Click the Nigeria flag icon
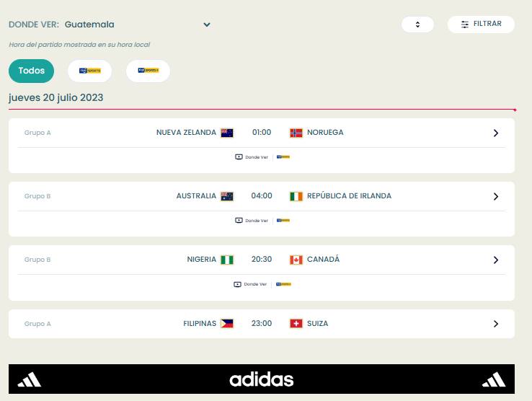This screenshot has width=532, height=401. click(x=226, y=260)
